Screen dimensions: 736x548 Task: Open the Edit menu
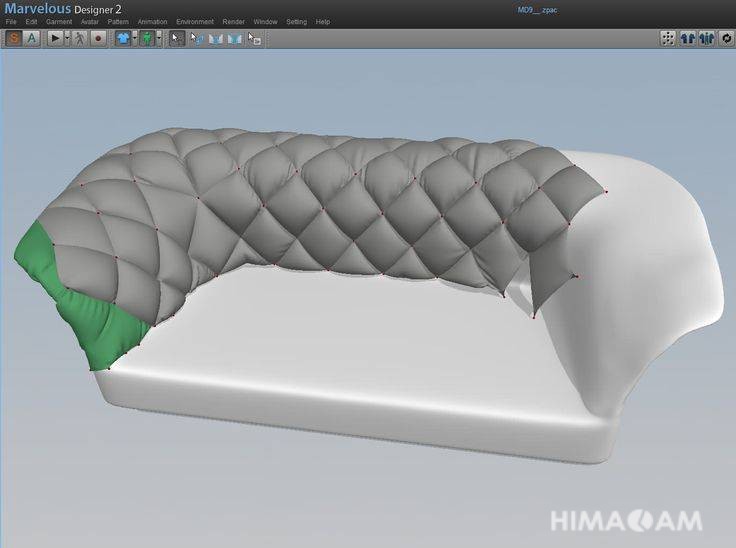coord(31,22)
